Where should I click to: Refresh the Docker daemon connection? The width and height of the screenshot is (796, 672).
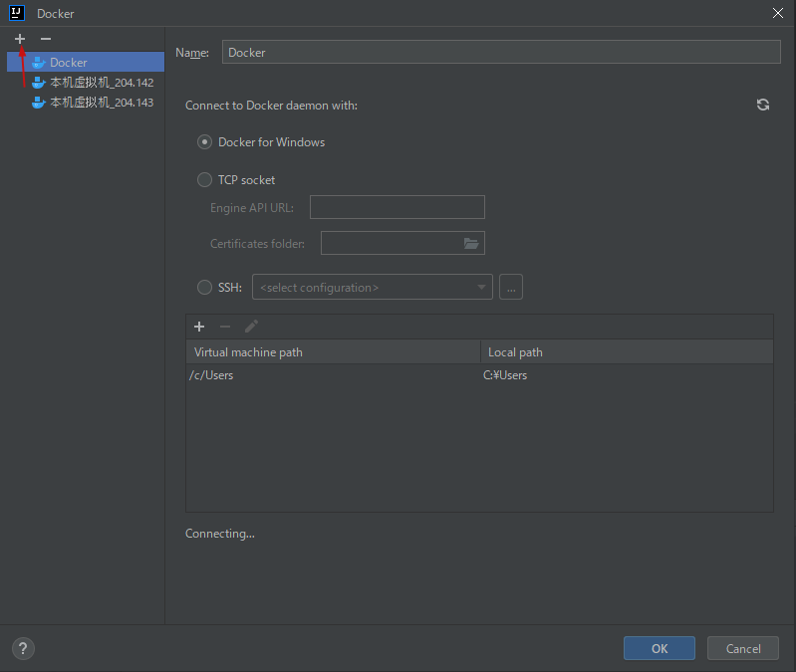pos(763,105)
